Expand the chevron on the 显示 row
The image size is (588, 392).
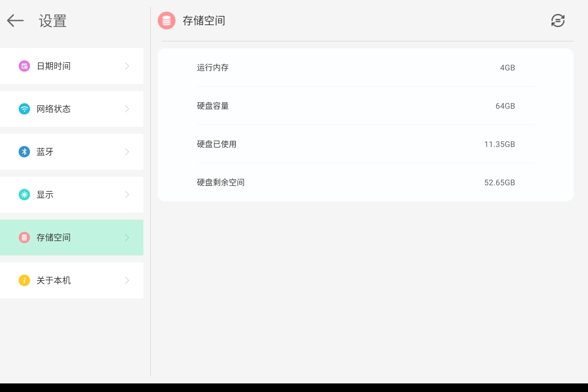(x=127, y=195)
